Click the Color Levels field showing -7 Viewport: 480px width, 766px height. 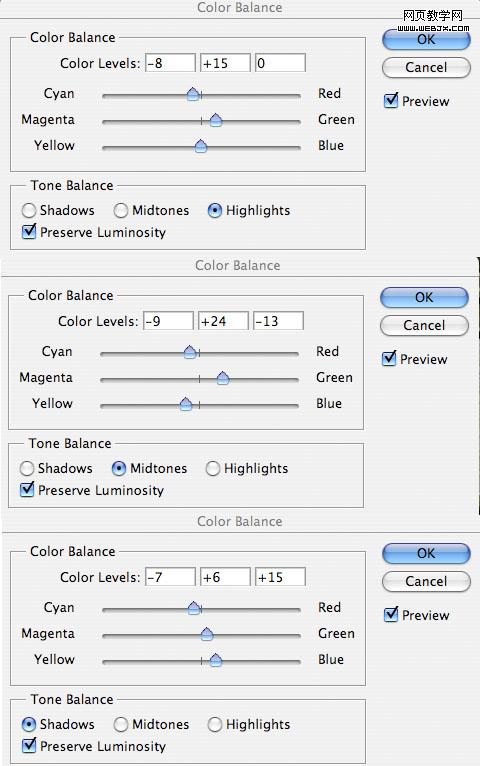point(170,577)
